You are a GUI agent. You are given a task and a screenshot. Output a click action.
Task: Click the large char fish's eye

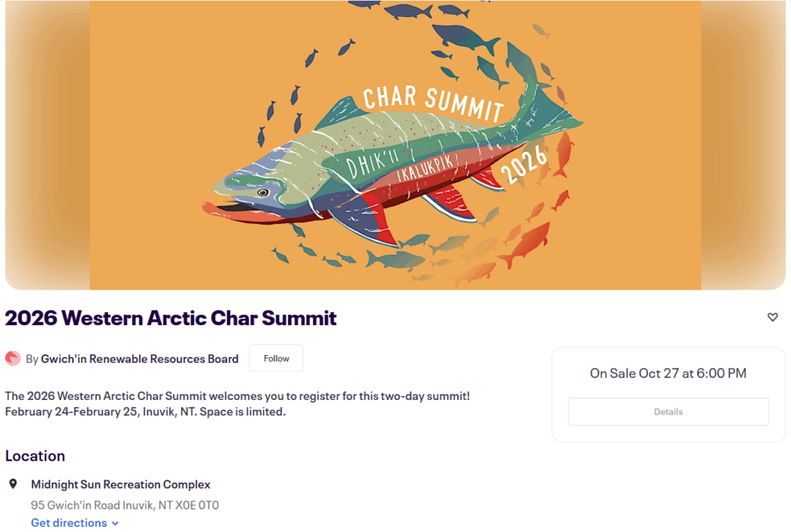263,192
